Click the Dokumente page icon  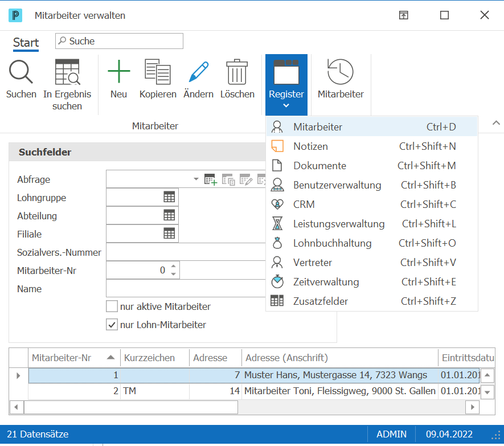point(277,166)
